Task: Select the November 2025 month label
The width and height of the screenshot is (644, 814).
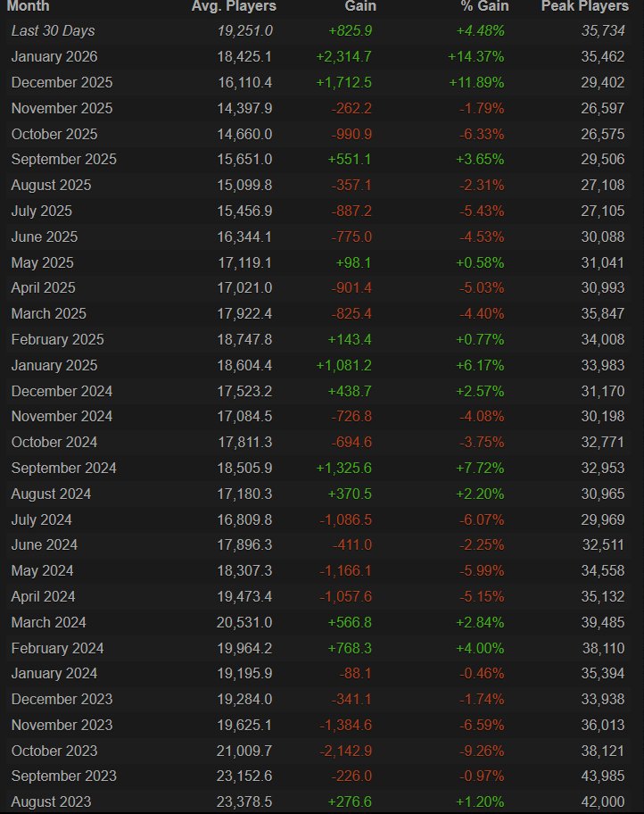Action: pos(62,109)
